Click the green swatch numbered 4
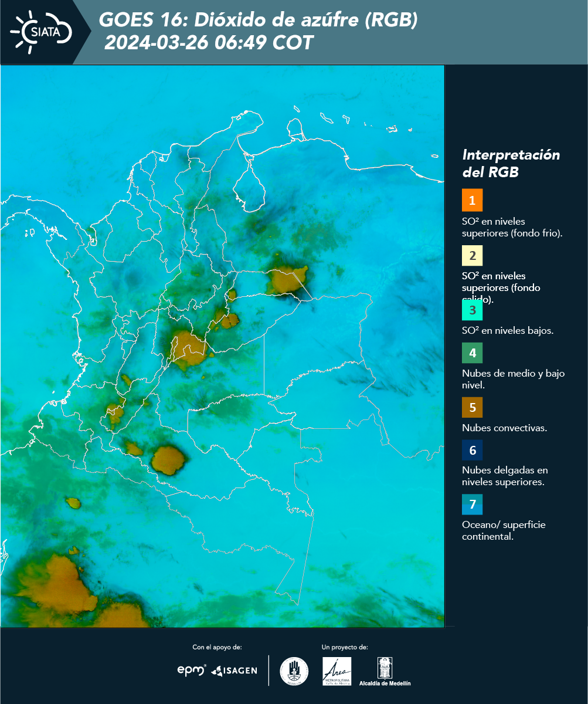Image resolution: width=588 pixels, height=704 pixels. pyautogui.click(x=473, y=353)
